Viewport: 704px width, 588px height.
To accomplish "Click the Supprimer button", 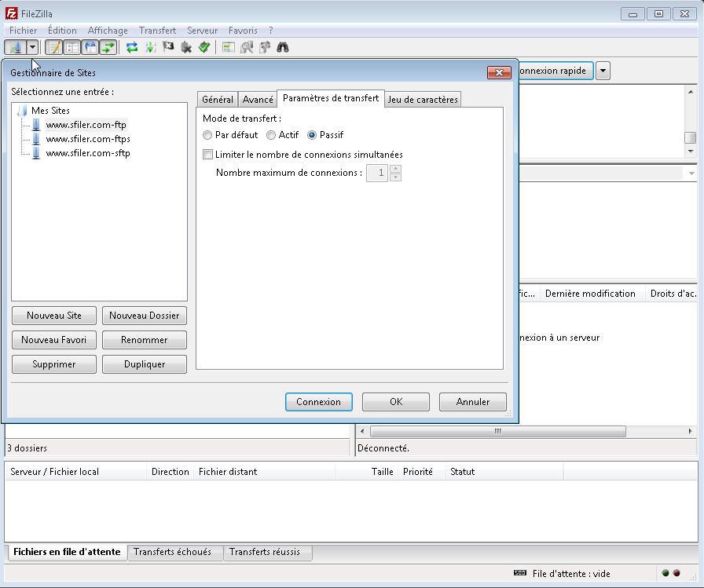I will click(x=54, y=364).
